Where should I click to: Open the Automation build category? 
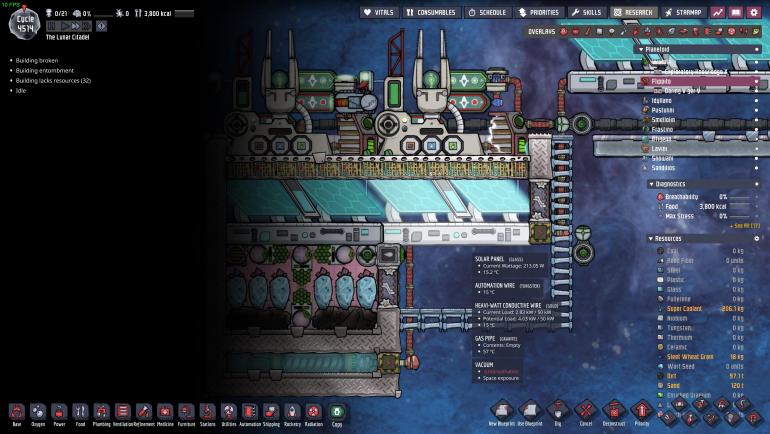(250, 415)
